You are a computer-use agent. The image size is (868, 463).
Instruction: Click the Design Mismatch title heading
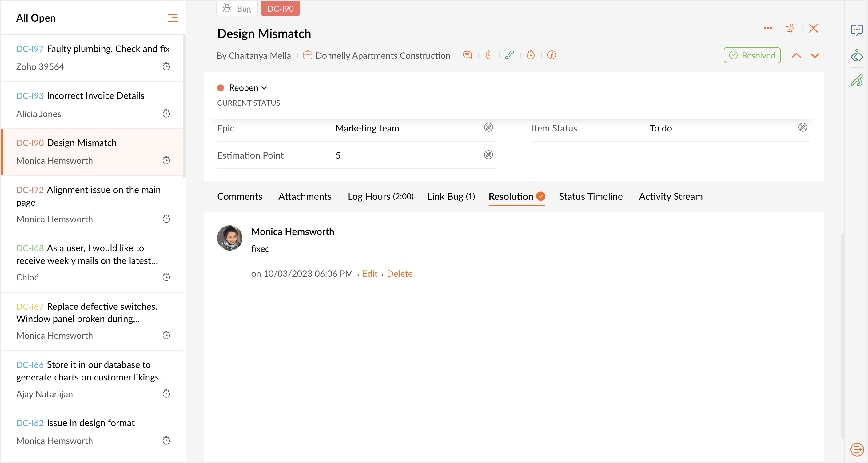264,34
